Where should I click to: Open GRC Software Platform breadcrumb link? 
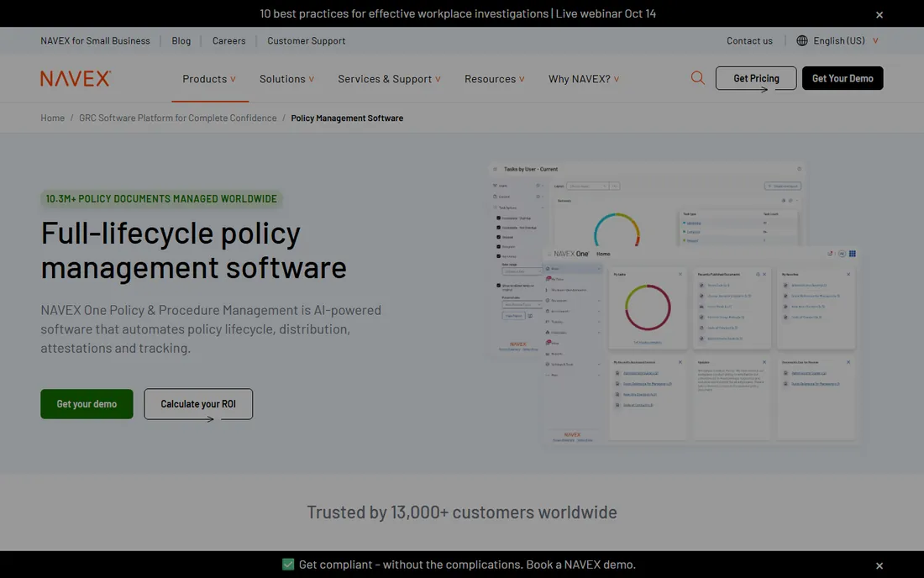[x=177, y=118]
